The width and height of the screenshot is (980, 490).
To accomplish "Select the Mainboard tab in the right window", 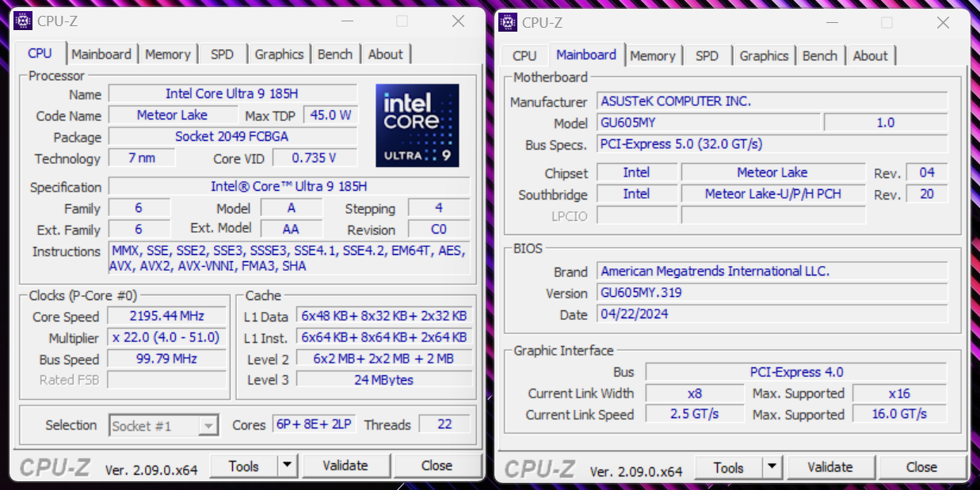I will [x=586, y=55].
